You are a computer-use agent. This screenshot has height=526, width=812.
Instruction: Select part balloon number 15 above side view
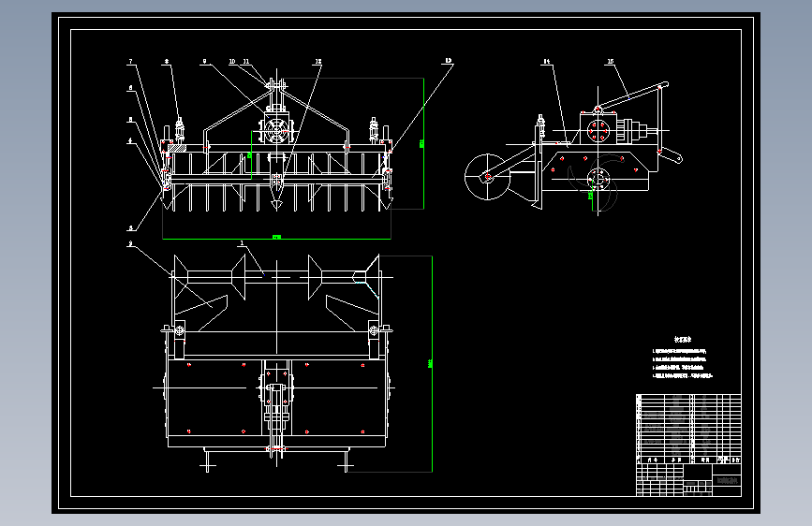click(x=611, y=61)
